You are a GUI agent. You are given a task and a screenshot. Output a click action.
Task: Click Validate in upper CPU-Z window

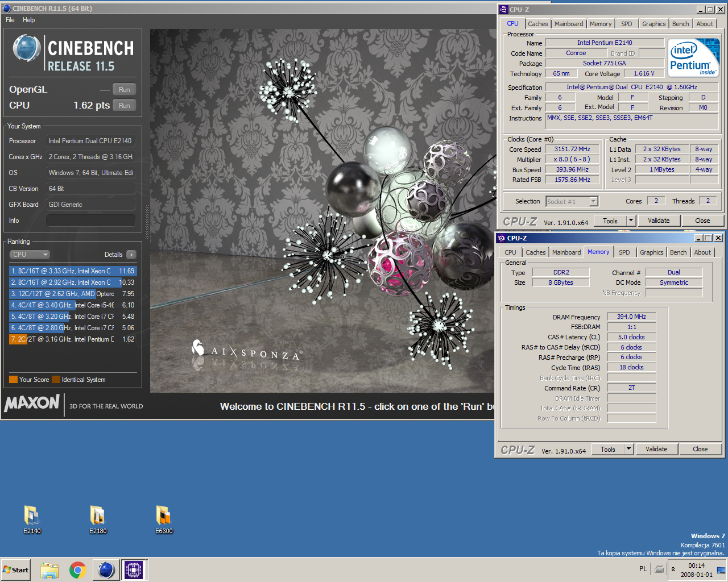pyautogui.click(x=659, y=221)
